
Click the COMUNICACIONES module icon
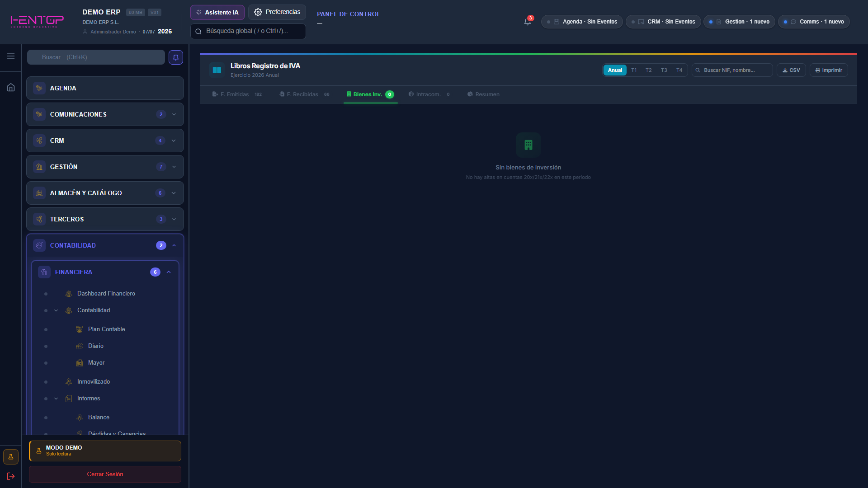click(39, 114)
